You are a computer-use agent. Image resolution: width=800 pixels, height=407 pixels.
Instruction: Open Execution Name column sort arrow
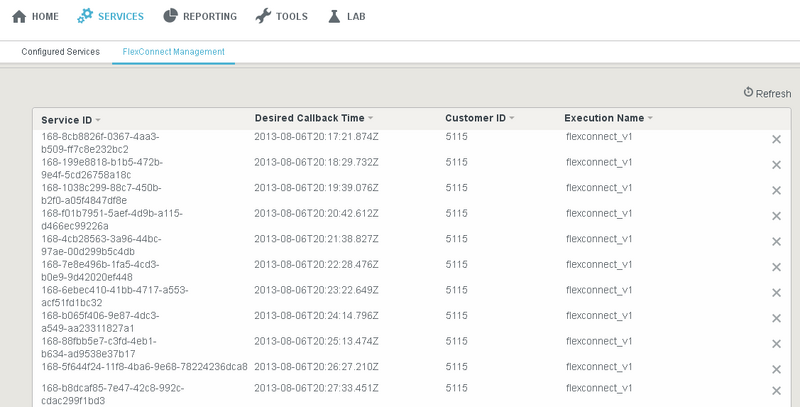pyautogui.click(x=650, y=118)
